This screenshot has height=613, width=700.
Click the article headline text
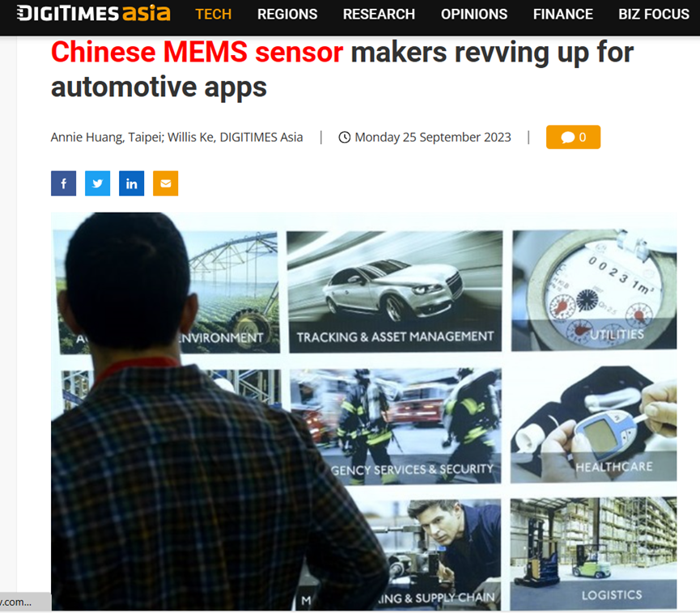[x=342, y=70]
